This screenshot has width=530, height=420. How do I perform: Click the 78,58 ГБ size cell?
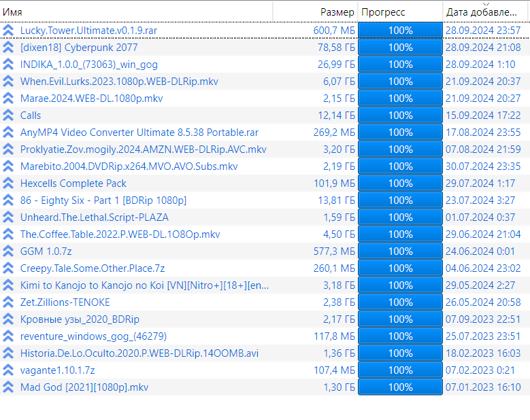pyautogui.click(x=336, y=48)
